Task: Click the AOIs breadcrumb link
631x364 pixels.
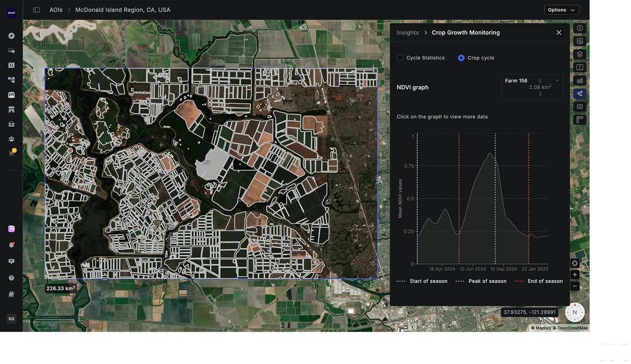Action: pos(56,10)
